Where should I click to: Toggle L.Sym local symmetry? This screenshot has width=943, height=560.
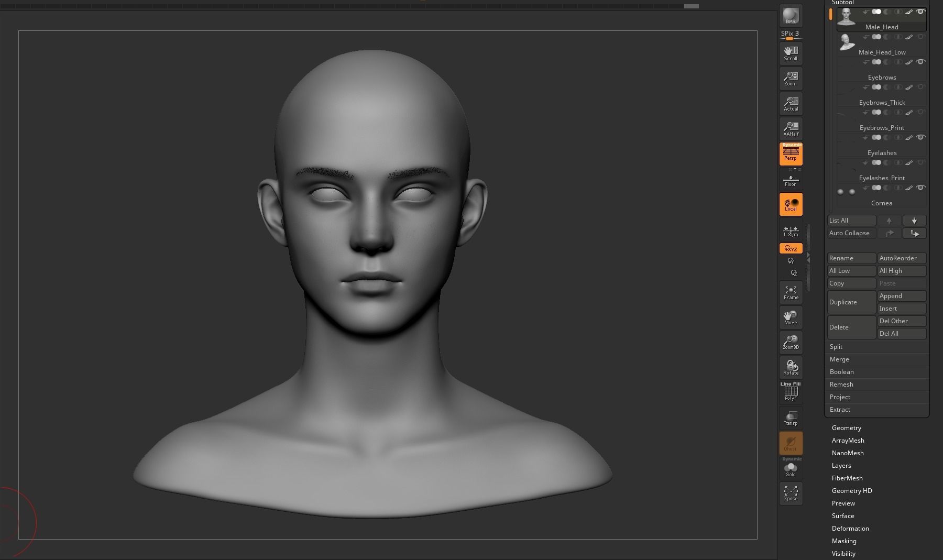(791, 231)
